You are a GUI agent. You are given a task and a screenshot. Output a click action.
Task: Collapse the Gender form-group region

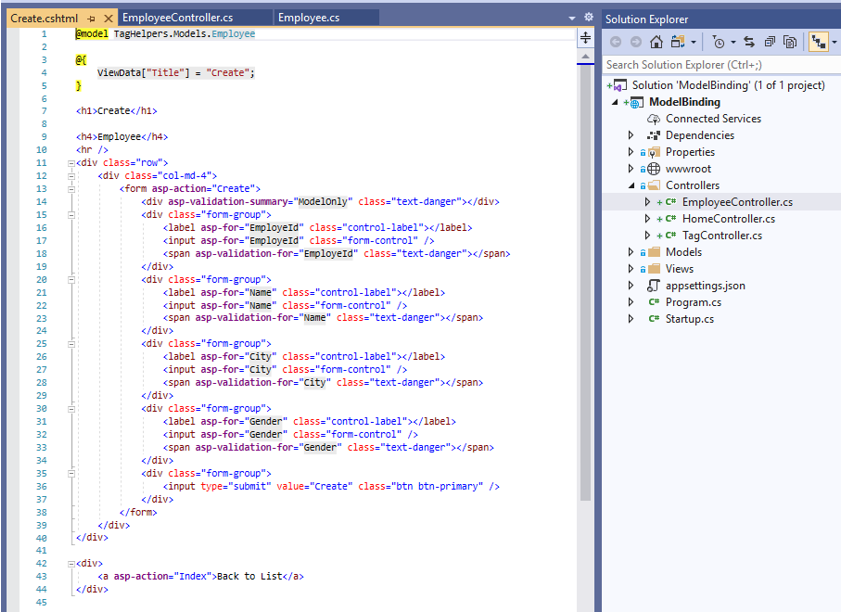71,409
